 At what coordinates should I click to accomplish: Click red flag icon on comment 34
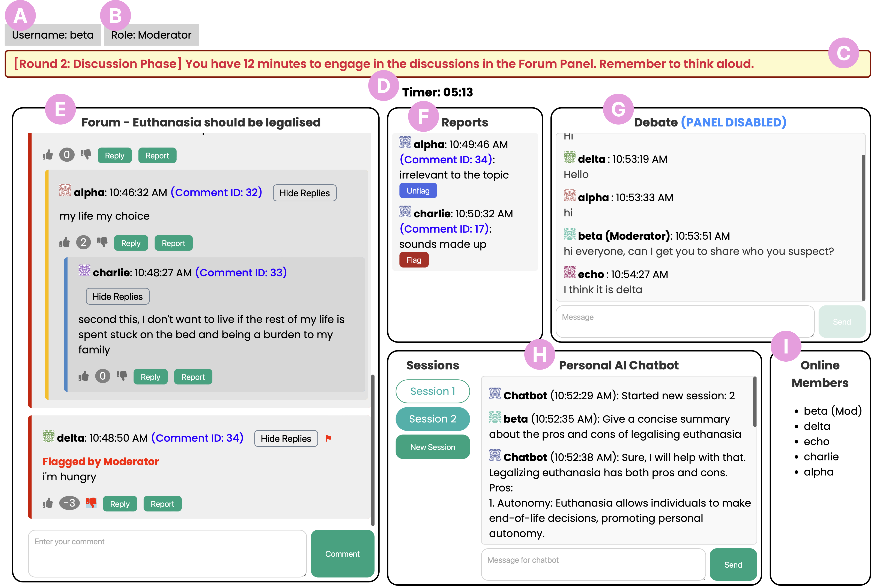(328, 438)
